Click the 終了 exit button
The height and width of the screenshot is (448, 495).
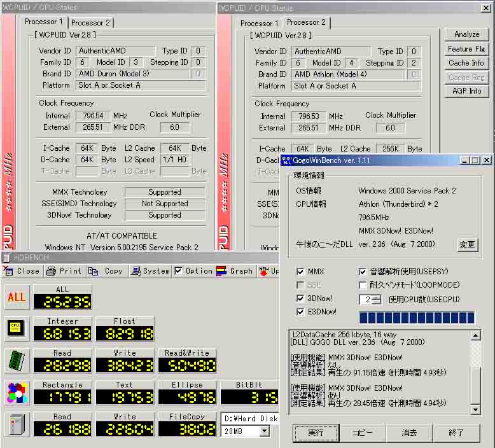[x=456, y=433]
